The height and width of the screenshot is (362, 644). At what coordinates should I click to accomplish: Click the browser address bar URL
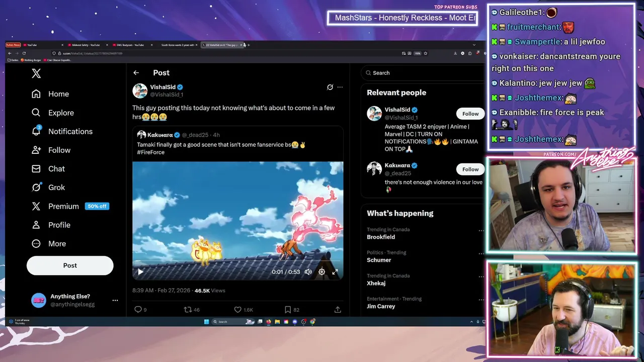pyautogui.click(x=93, y=53)
